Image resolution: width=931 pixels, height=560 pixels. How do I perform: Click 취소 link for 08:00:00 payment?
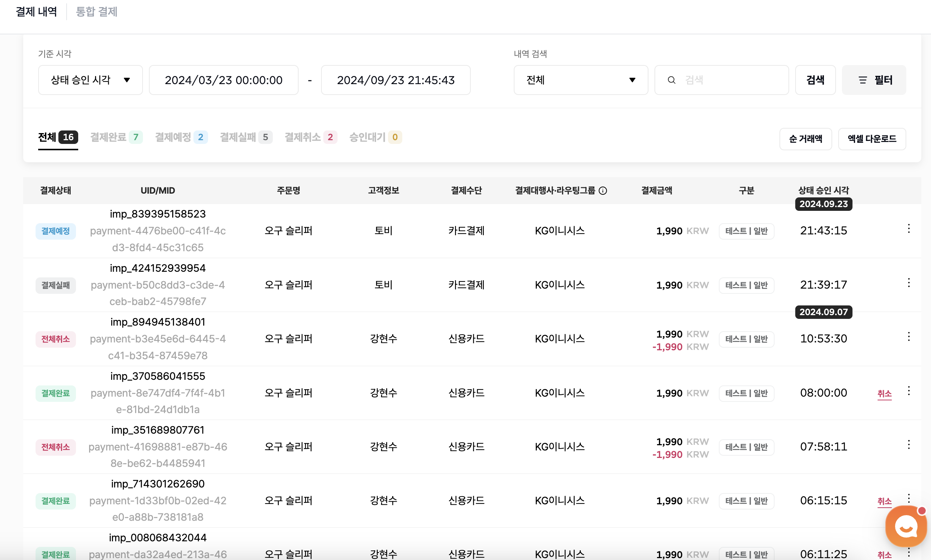point(884,394)
